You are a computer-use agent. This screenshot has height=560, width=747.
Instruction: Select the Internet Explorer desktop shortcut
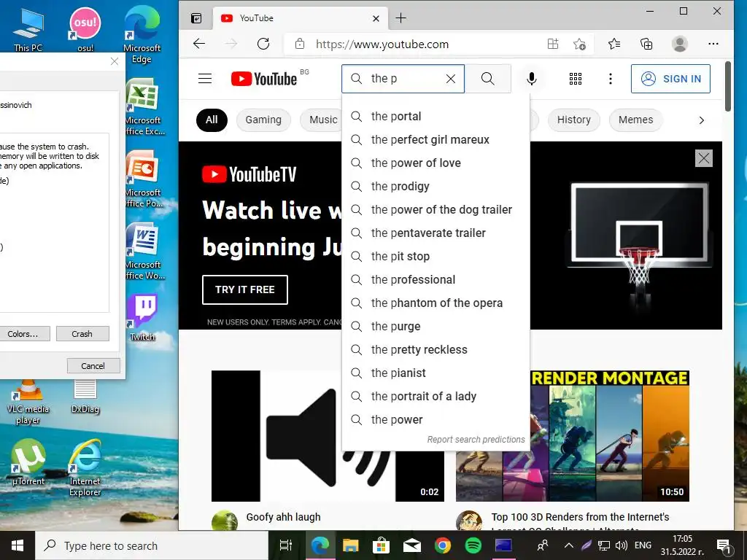point(85,467)
